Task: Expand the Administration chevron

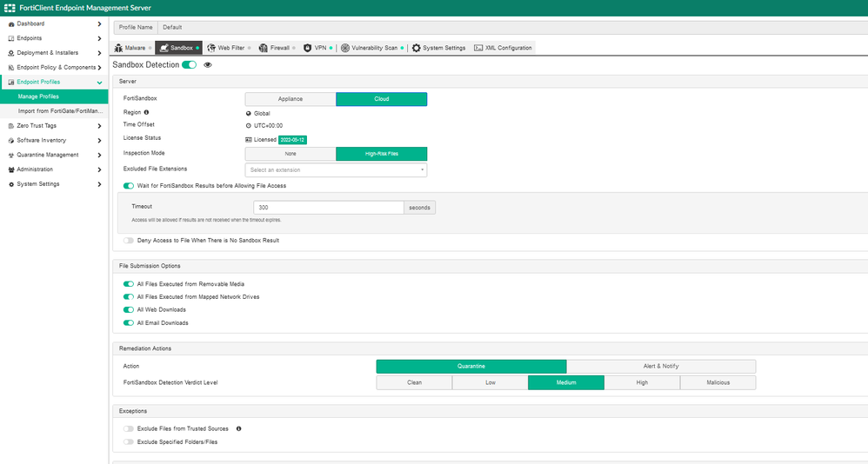Action: pos(100,169)
